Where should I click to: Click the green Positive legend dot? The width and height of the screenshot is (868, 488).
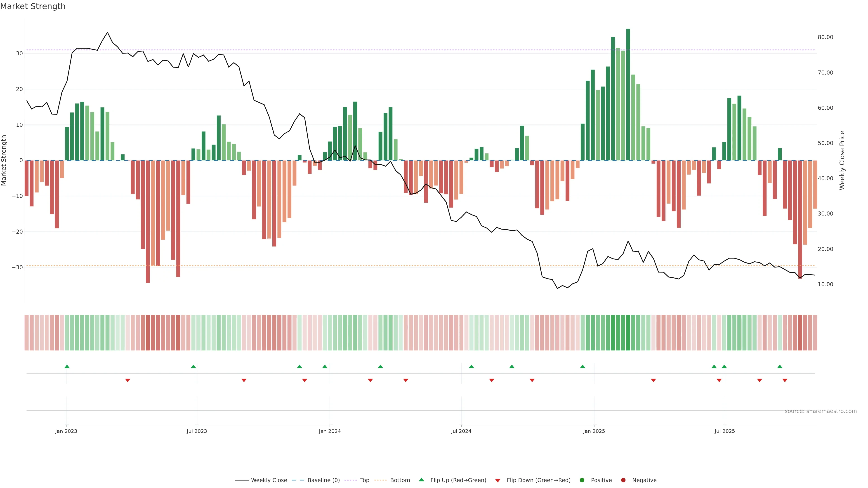tap(582, 480)
